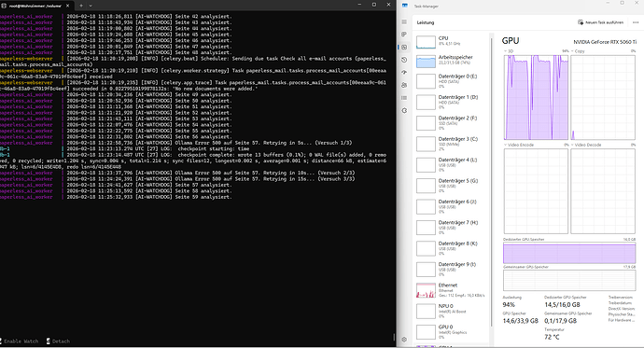Click the dedicated GPU memory graph
This screenshot has width=644, height=348.
point(569,253)
